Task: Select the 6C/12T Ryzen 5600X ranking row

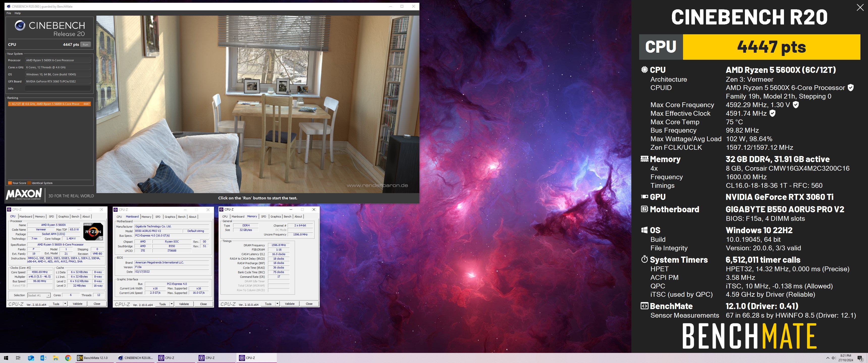Action: pyautogui.click(x=49, y=104)
